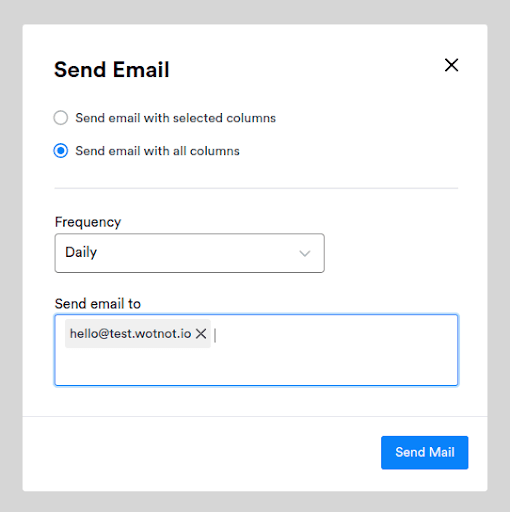This screenshot has height=512, width=510.
Task: Click the 'Send email with all columns' label
Action: [157, 151]
